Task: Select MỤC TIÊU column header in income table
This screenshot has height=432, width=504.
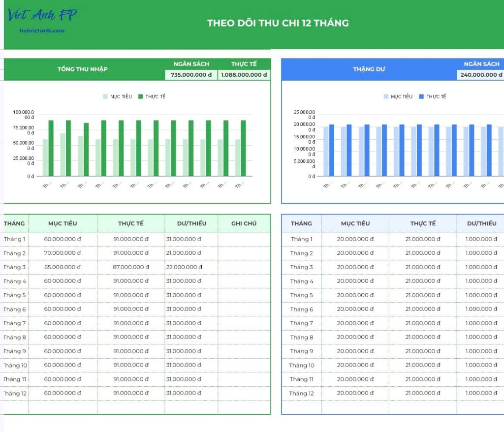Action: 63,223
